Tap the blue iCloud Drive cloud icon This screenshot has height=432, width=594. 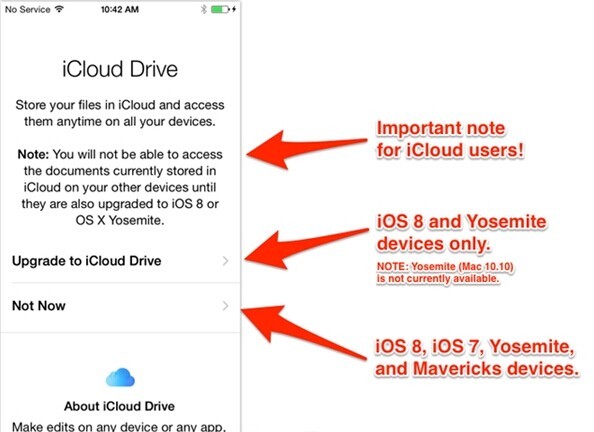[120, 377]
